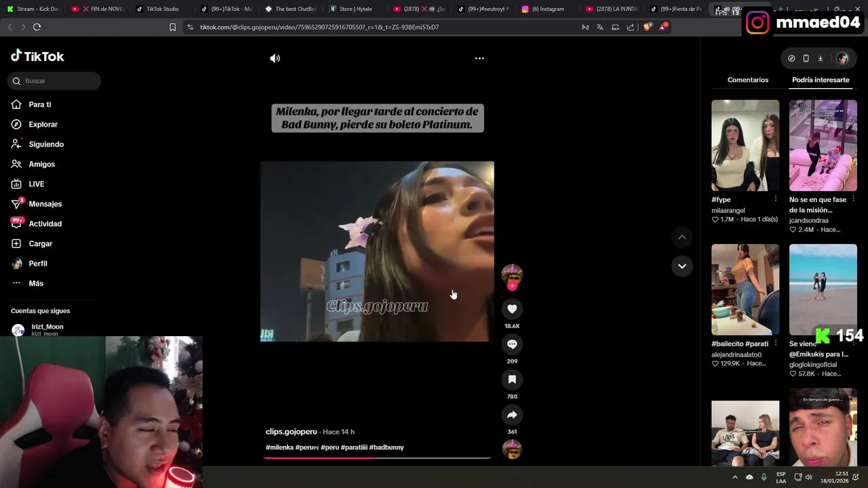The width and height of the screenshot is (868, 488).
Task: Open the #paratiiii hashtag
Action: click(x=354, y=447)
